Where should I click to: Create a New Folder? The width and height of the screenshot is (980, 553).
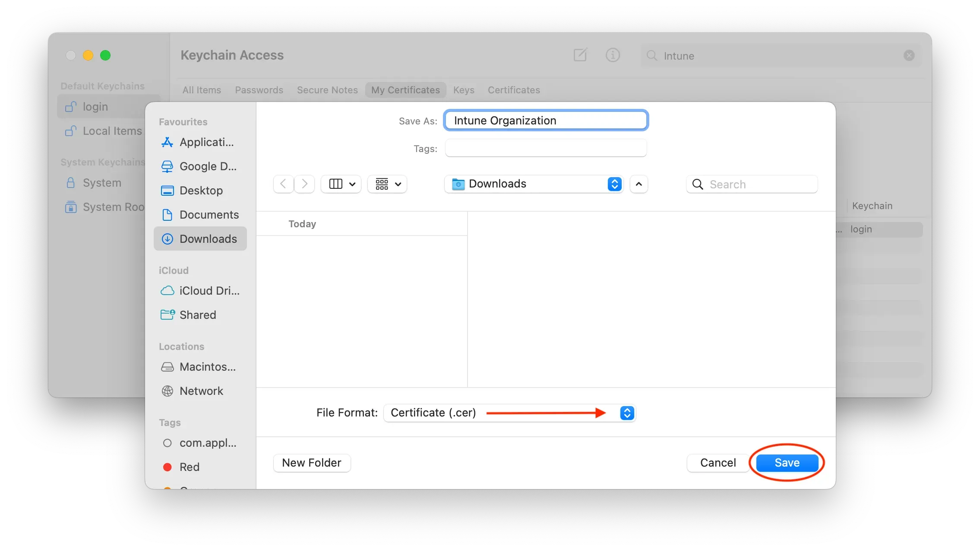click(312, 463)
